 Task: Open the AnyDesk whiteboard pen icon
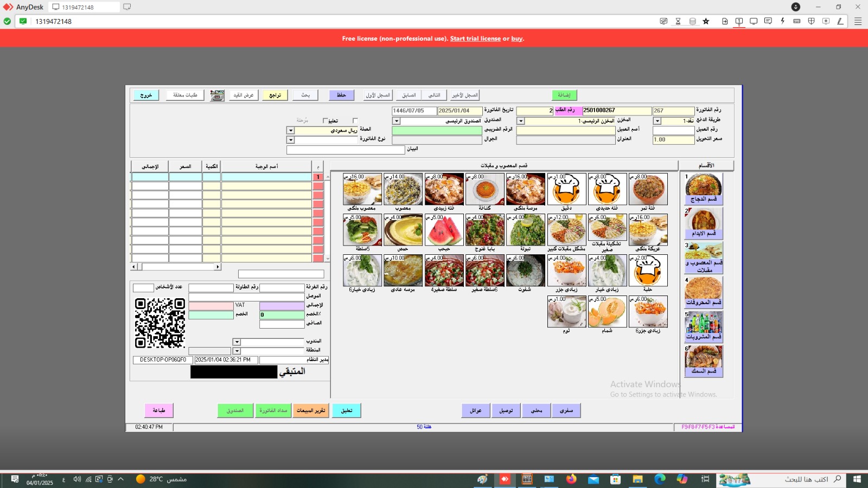(840, 21)
